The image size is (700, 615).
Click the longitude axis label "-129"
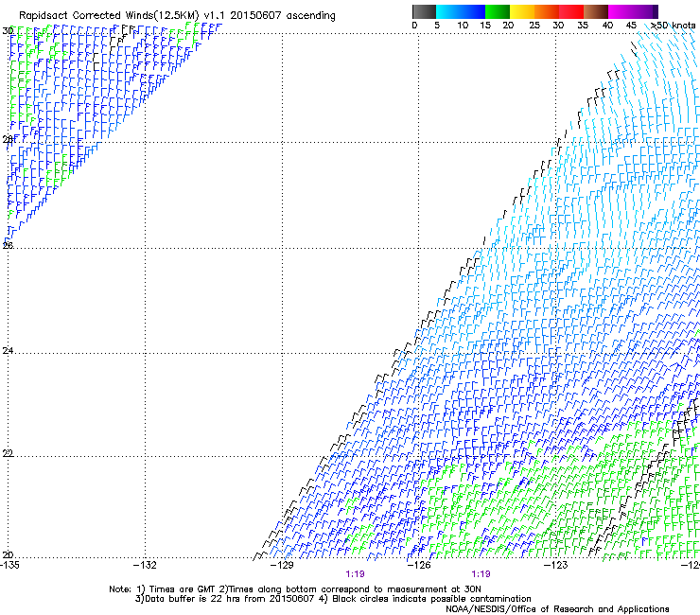[282, 565]
